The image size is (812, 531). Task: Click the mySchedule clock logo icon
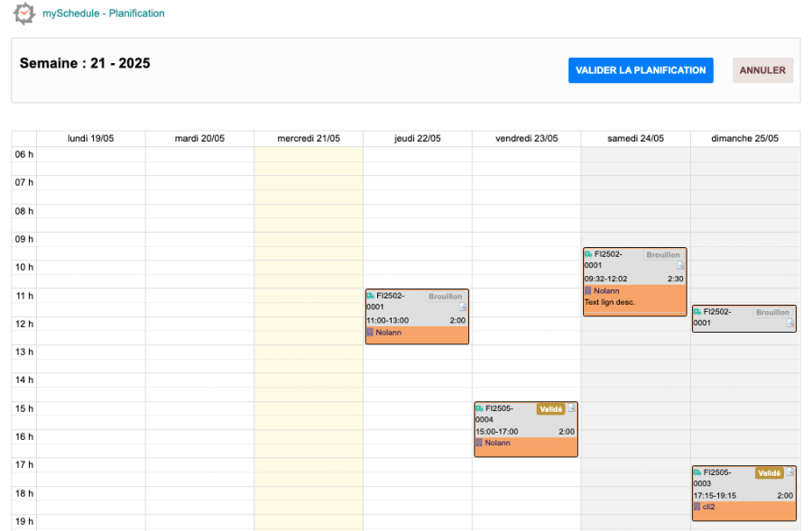click(24, 14)
